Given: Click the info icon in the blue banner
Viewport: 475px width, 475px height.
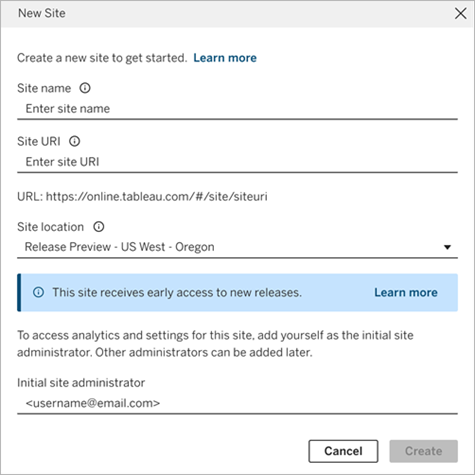Looking at the screenshot, I should [38, 292].
